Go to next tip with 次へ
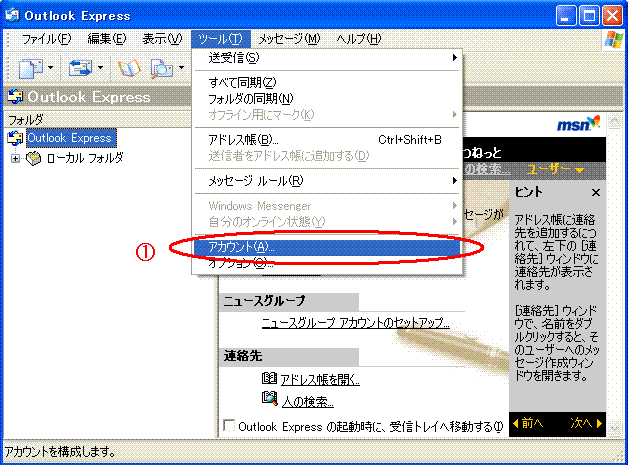The width and height of the screenshot is (628, 465). (x=587, y=423)
